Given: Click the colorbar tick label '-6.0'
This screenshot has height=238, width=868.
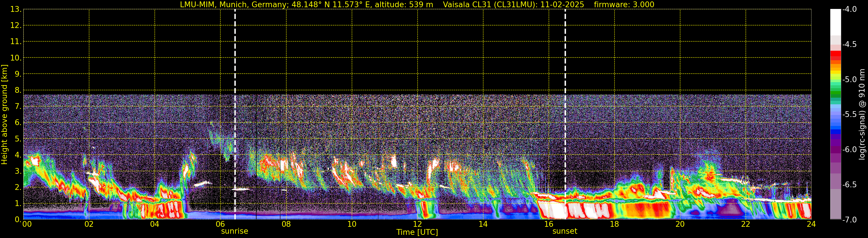Looking at the screenshot, I should click(x=850, y=150).
